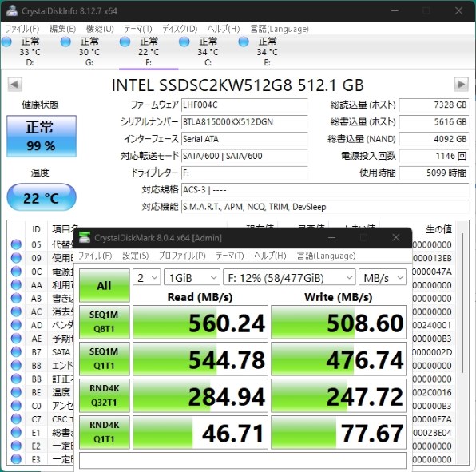Click the power-on count value 1146 回
476x472 pixels.
point(434,156)
